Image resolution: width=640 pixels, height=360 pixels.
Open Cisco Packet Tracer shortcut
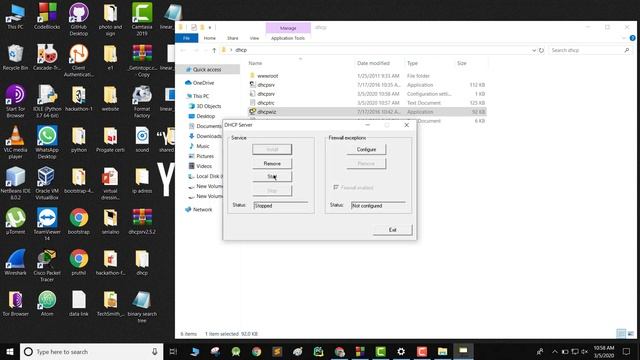point(47,265)
